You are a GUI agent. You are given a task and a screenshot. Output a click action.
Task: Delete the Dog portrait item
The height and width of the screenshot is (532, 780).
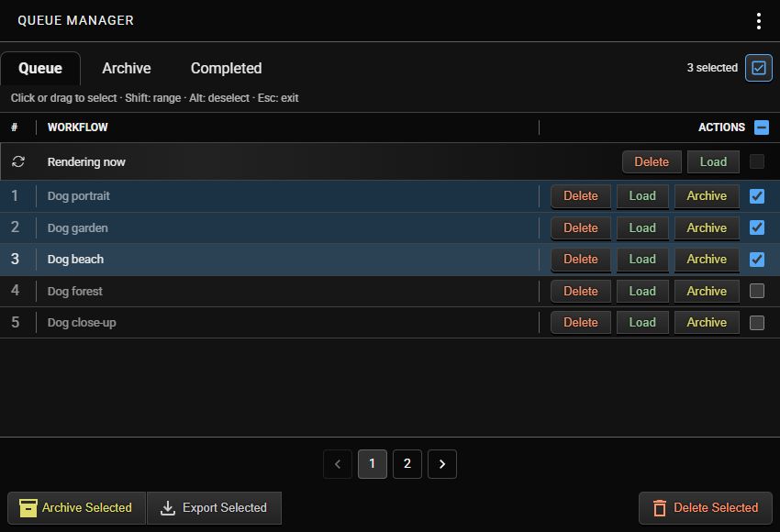[x=581, y=196]
